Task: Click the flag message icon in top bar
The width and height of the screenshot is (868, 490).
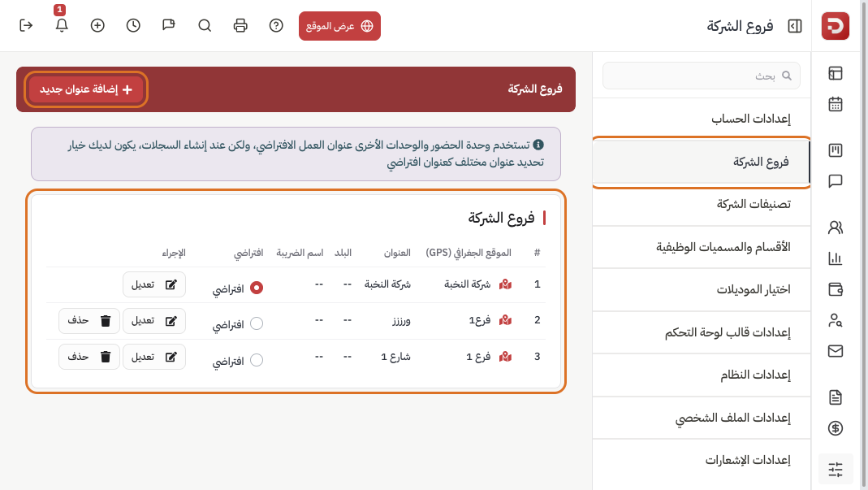Action: tap(169, 25)
